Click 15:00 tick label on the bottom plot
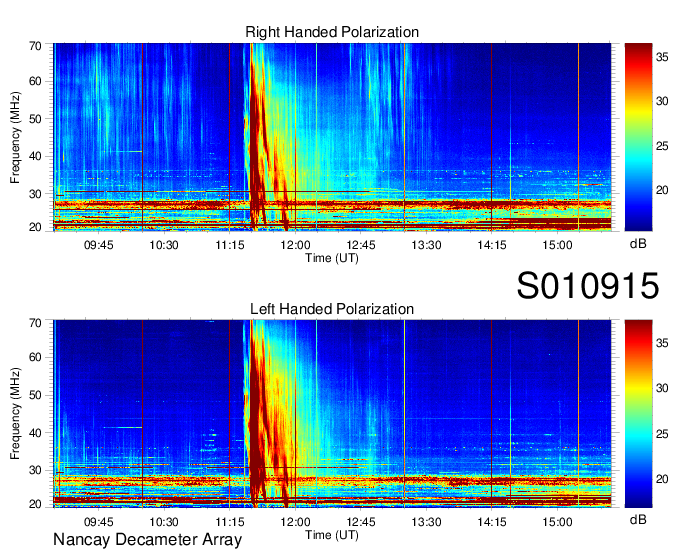Screen dimensions: 680x552 coord(557,522)
